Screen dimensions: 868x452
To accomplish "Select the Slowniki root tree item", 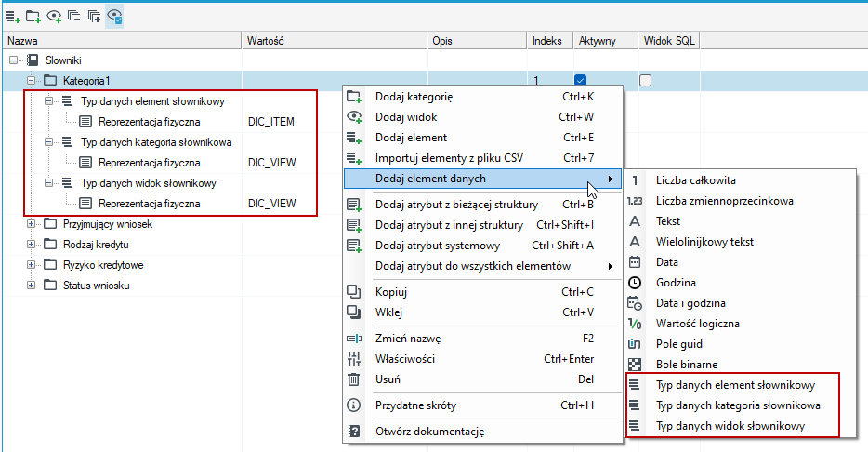I will (63, 60).
